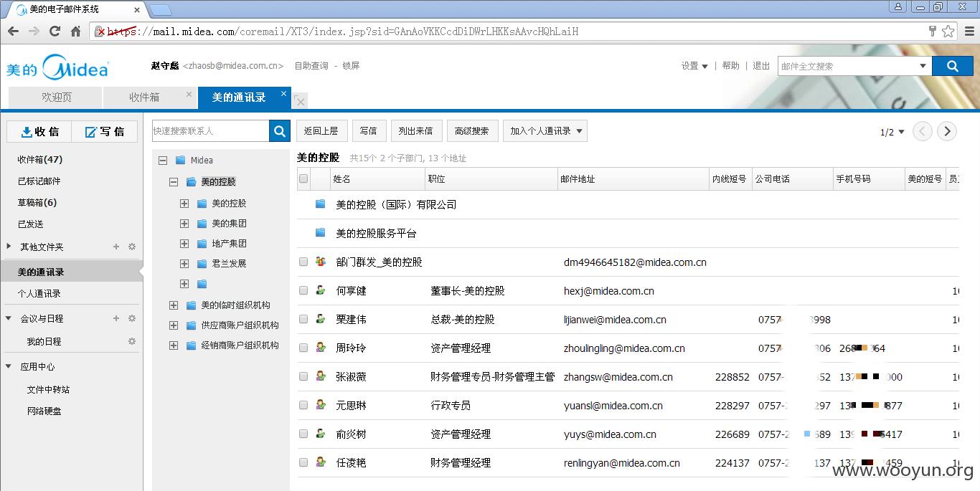Check the box for 周玲玲
Viewport: 980px width, 491px height.
pos(303,348)
